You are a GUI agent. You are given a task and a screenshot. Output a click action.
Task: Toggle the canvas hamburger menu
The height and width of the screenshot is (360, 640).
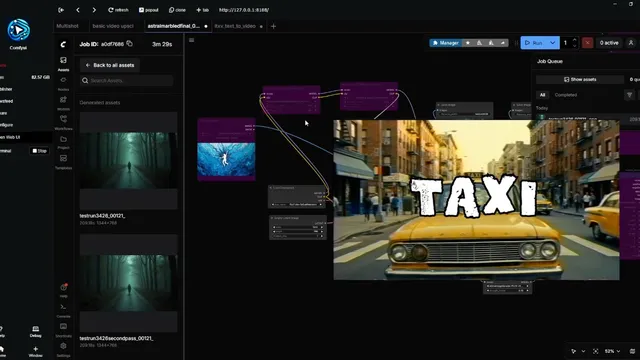pos(191,40)
